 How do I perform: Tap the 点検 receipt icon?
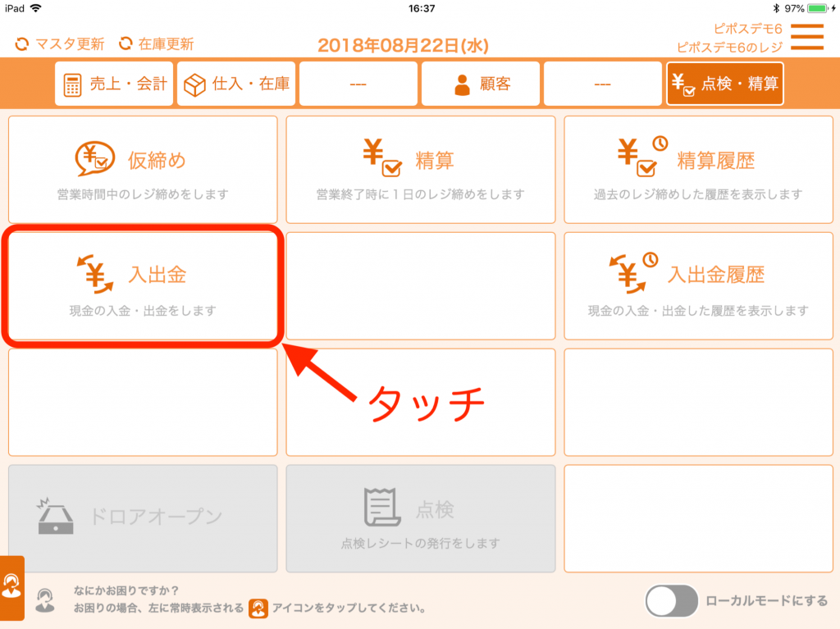click(382, 507)
